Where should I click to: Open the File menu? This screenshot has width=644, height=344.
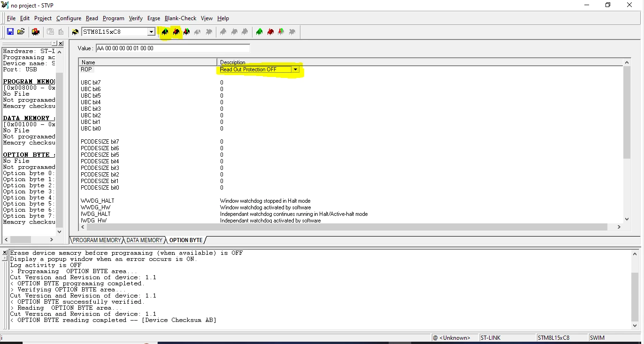pos(11,18)
